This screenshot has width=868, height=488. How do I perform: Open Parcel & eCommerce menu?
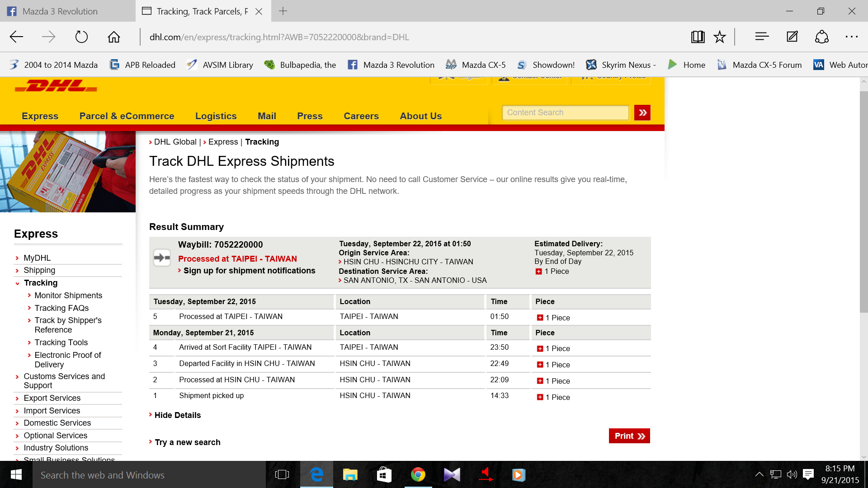(127, 116)
